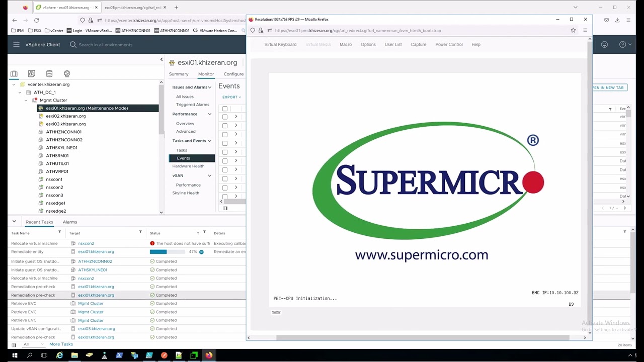Image resolution: width=644 pixels, height=362 pixels.
Task: Open a new Firefox tab with plus button
Action: coord(176,8)
